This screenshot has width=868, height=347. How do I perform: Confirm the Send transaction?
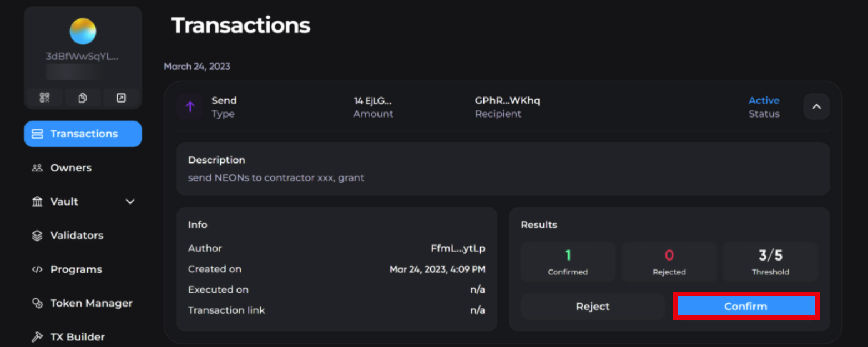[746, 306]
